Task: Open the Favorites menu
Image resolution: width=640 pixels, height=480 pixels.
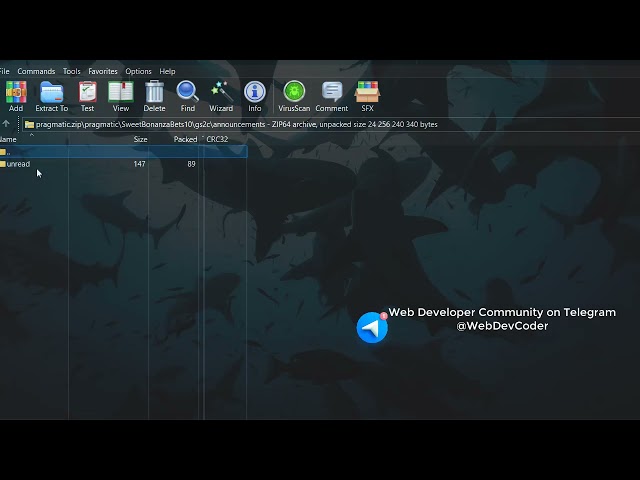Action: [x=103, y=71]
